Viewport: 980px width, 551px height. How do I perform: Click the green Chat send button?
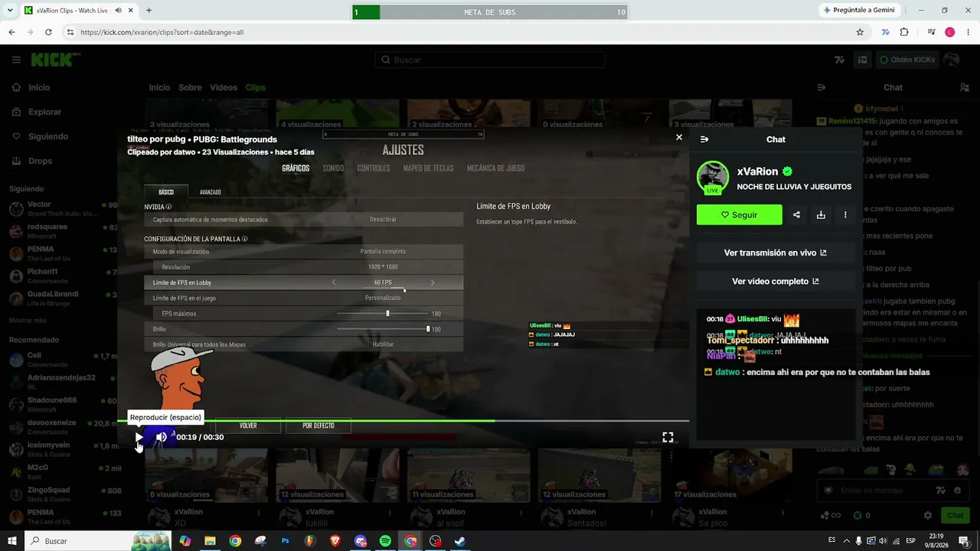[x=954, y=516]
